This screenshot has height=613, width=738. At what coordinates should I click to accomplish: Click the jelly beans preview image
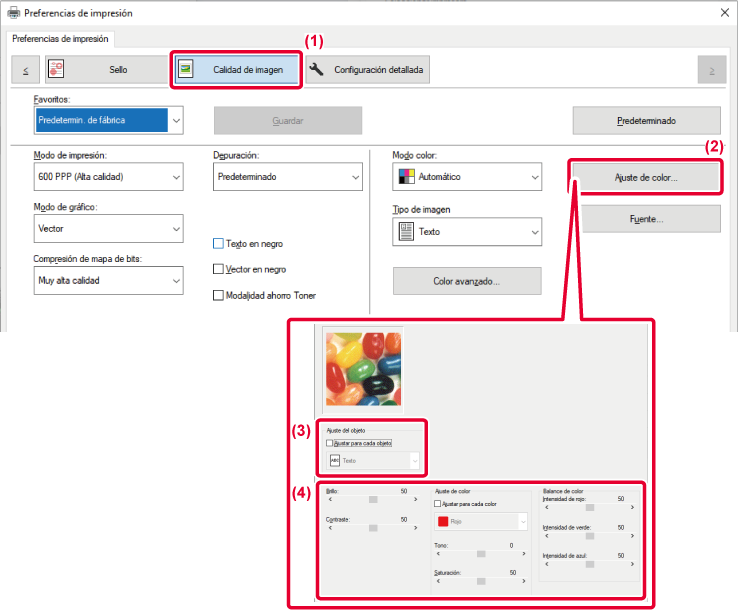click(x=362, y=369)
